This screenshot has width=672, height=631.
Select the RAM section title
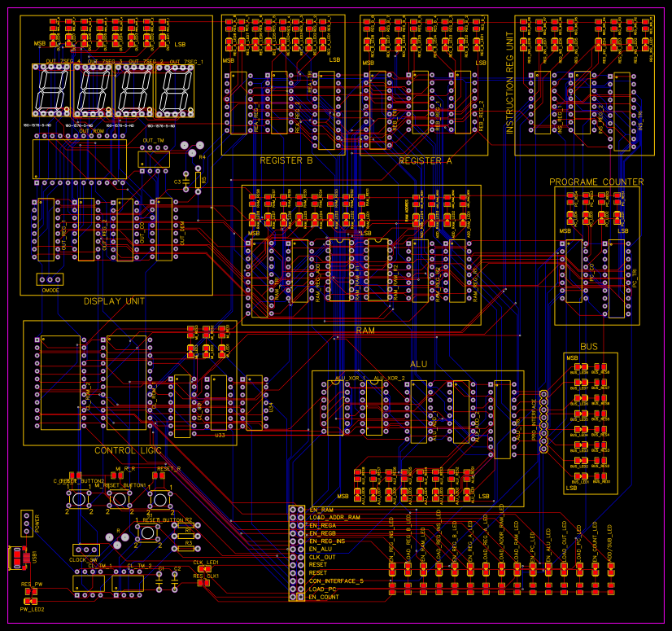[366, 331]
